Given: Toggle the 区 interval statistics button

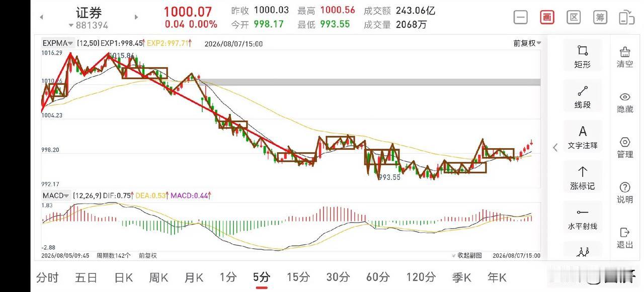Looking at the screenshot, I should (574, 17).
